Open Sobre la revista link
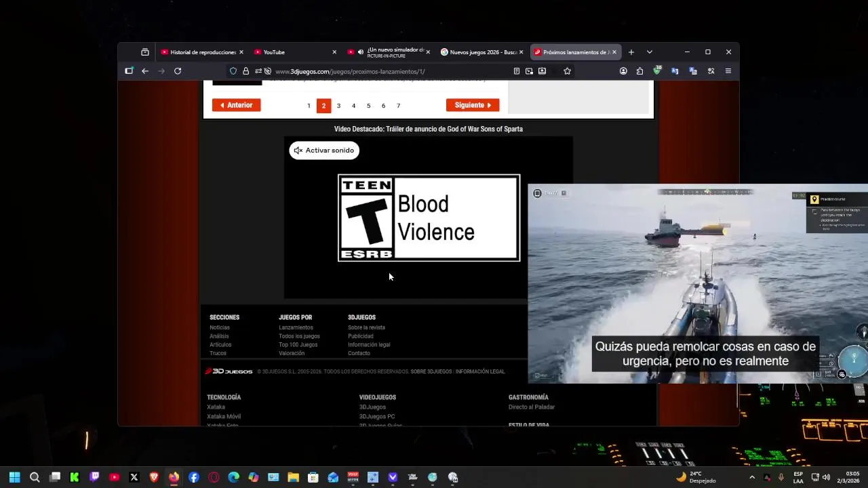The width and height of the screenshot is (868, 488). pos(366,327)
